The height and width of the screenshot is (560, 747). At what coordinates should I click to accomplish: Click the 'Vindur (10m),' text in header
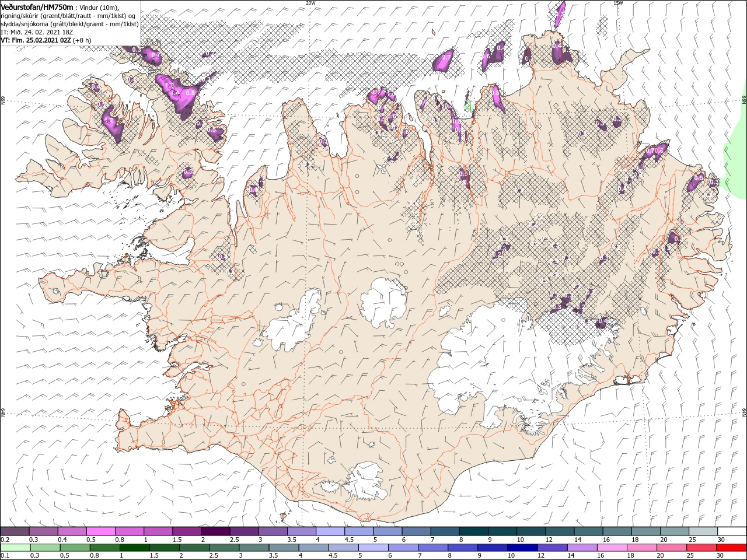tap(99, 7)
